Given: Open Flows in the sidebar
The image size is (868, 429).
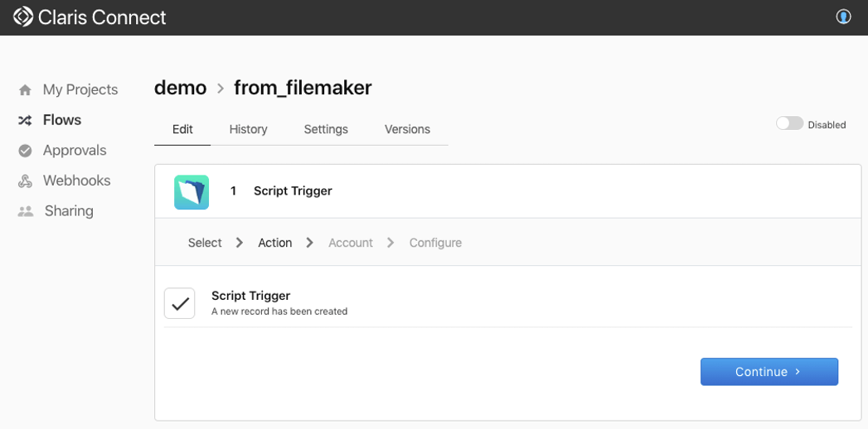Looking at the screenshot, I should [x=62, y=120].
